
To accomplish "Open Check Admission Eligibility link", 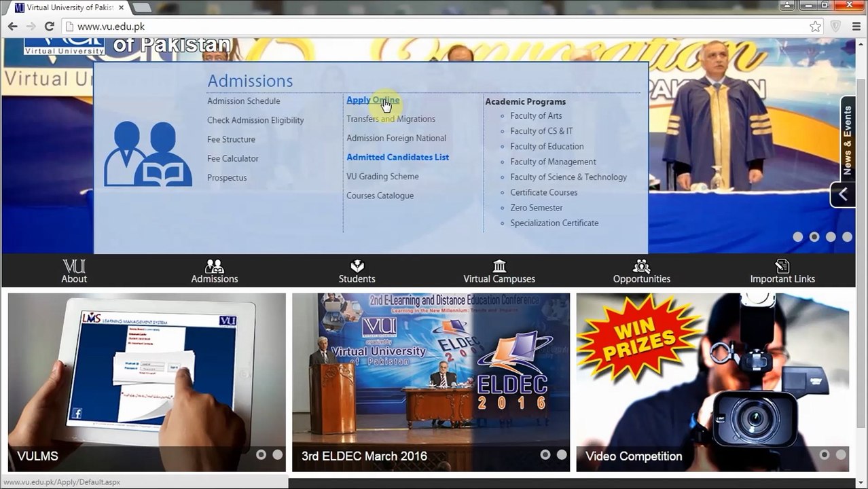I will tap(255, 120).
